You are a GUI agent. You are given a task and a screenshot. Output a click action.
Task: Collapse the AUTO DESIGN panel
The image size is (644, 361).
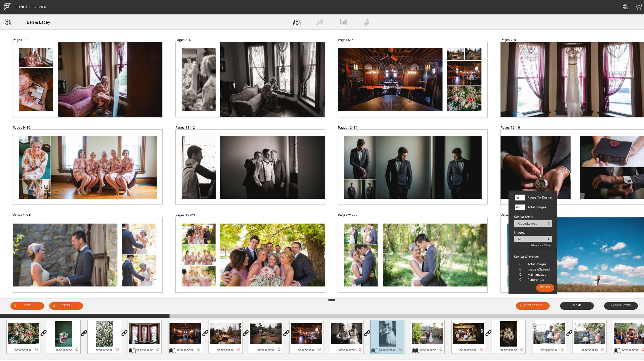tap(533, 306)
